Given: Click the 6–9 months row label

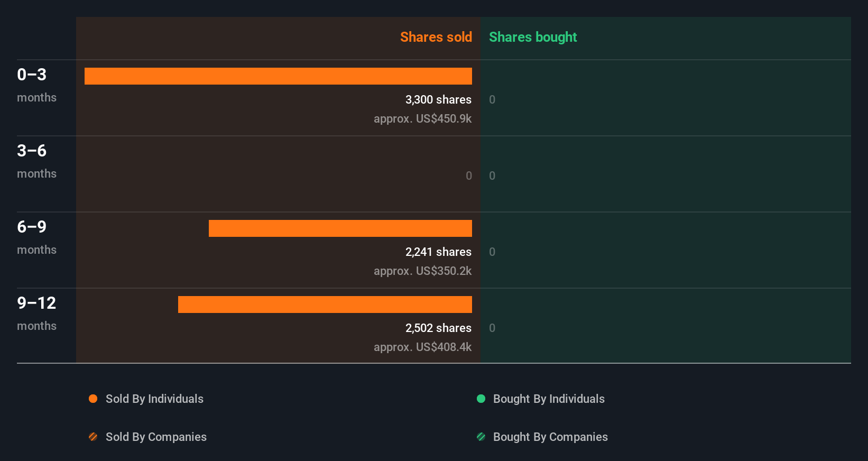Looking at the screenshot, I should 36,237.
